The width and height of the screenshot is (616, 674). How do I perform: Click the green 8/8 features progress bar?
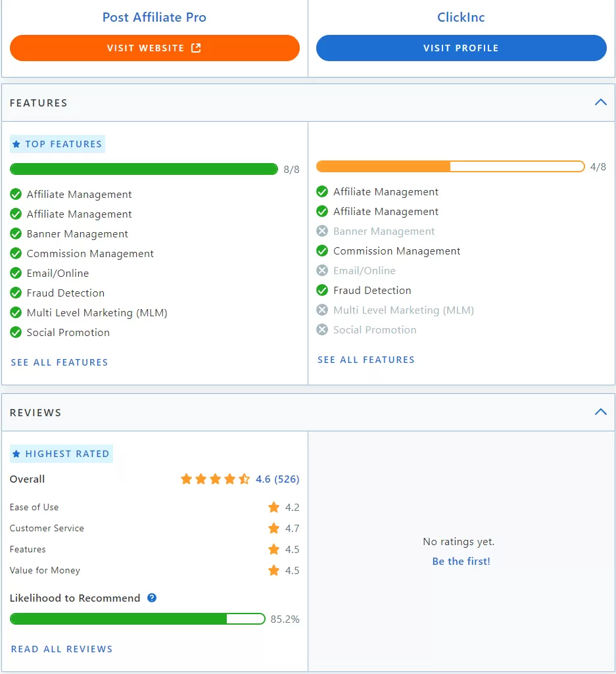pos(144,169)
